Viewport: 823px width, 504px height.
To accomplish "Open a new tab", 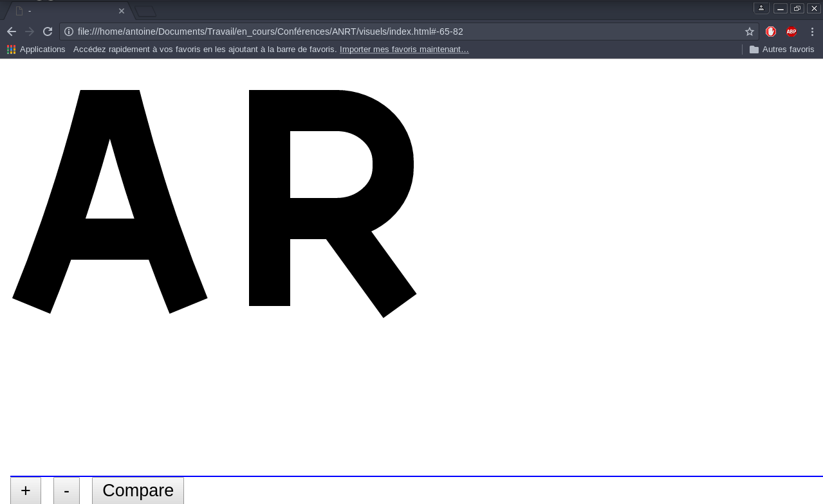I will (145, 11).
